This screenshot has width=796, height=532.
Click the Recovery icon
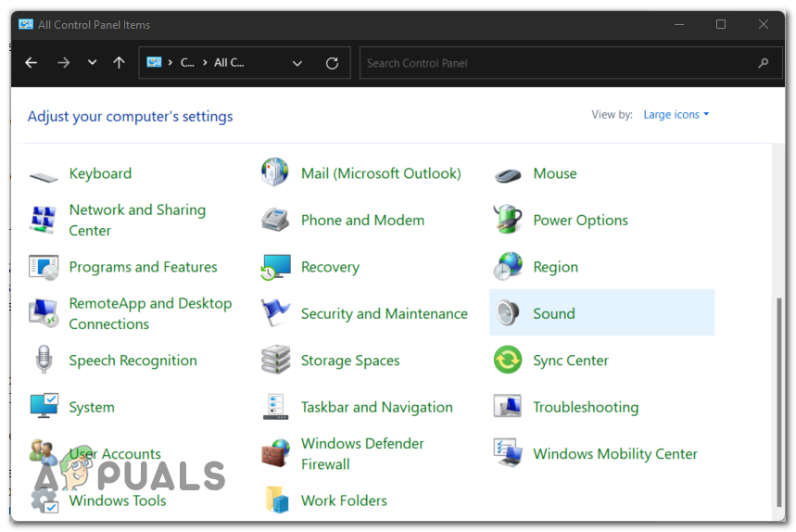275,267
